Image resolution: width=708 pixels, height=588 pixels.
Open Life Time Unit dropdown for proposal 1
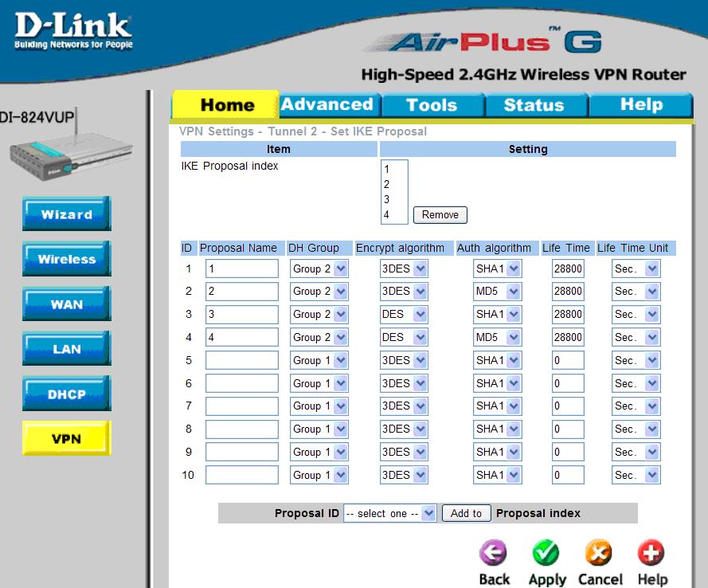[636, 269]
